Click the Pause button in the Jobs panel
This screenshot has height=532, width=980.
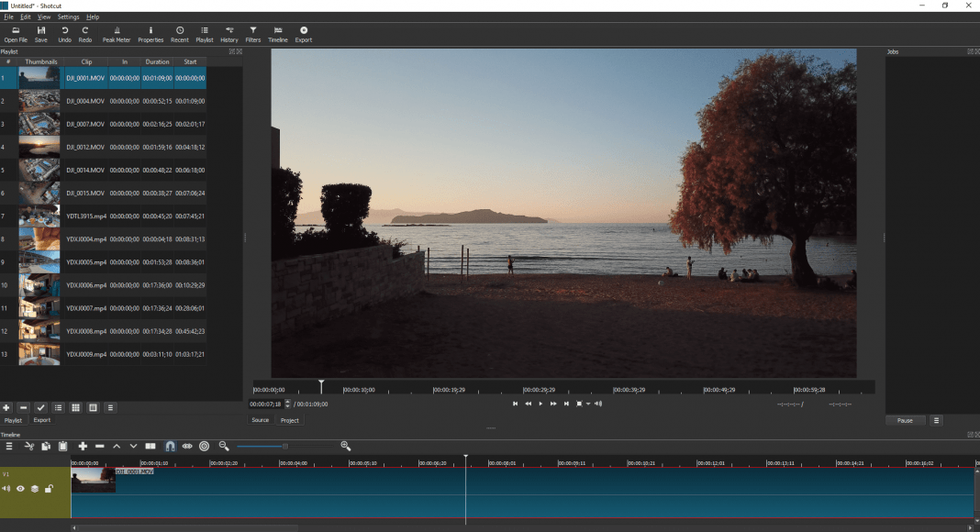tap(905, 420)
